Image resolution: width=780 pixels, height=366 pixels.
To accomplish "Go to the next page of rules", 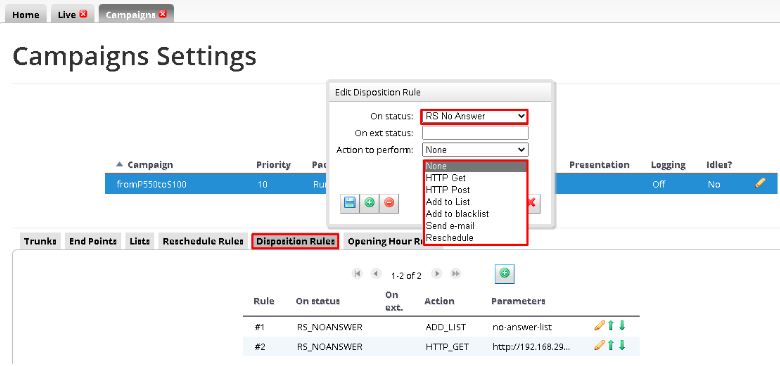I will pos(436,274).
